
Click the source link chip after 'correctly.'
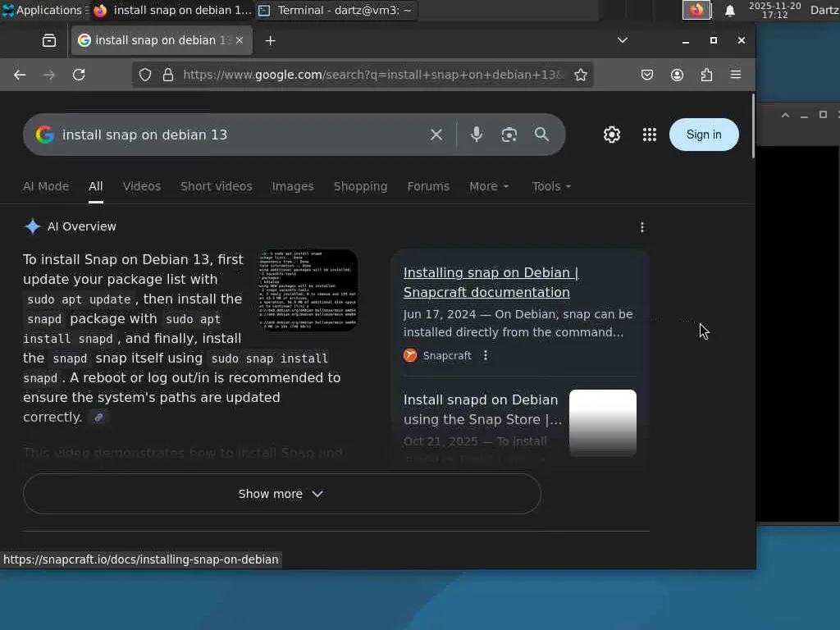point(98,418)
